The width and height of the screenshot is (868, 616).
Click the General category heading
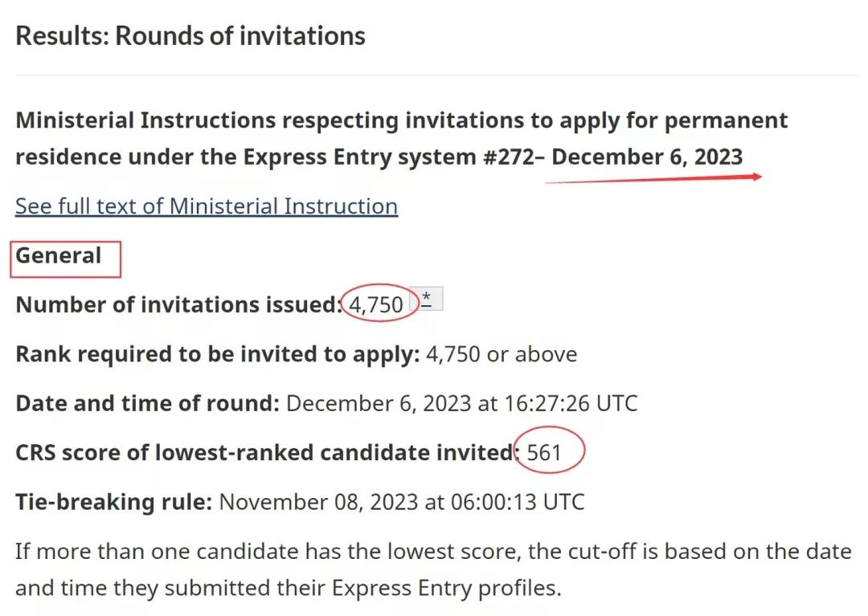59,256
